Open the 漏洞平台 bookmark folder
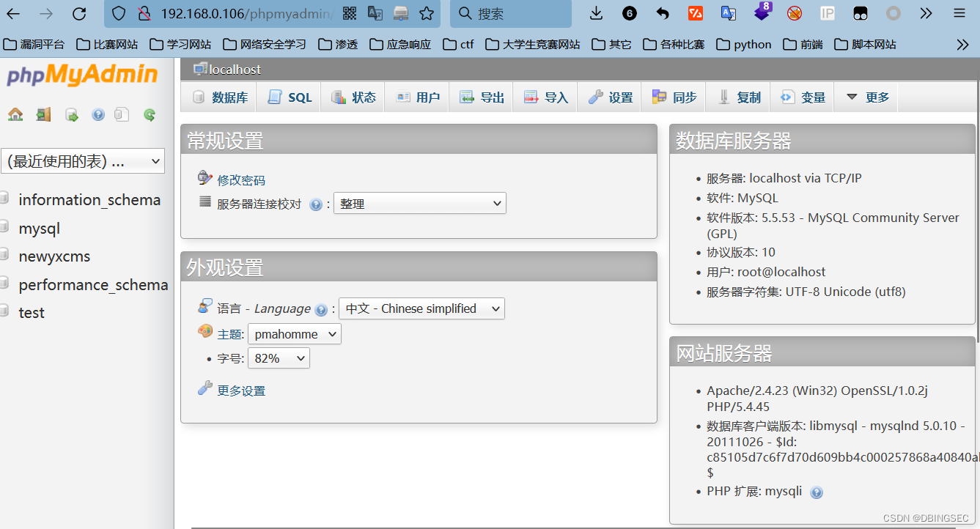The image size is (980, 529). click(34, 45)
